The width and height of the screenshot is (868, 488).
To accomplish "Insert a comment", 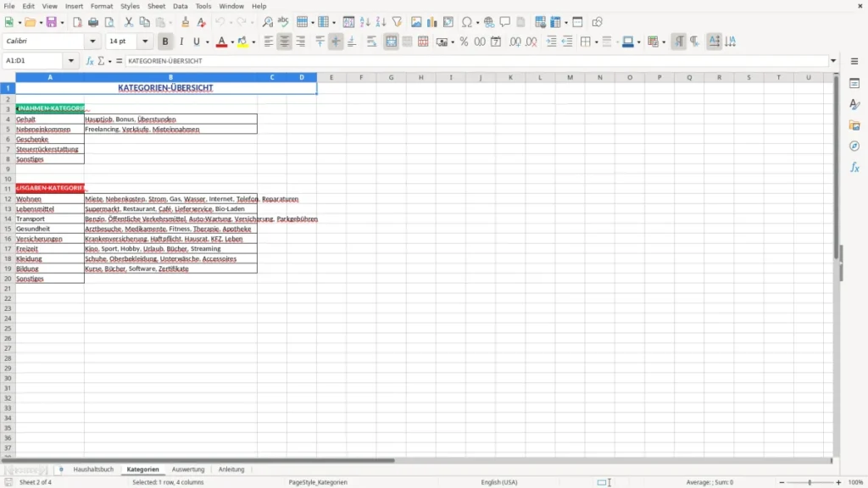I will (505, 22).
